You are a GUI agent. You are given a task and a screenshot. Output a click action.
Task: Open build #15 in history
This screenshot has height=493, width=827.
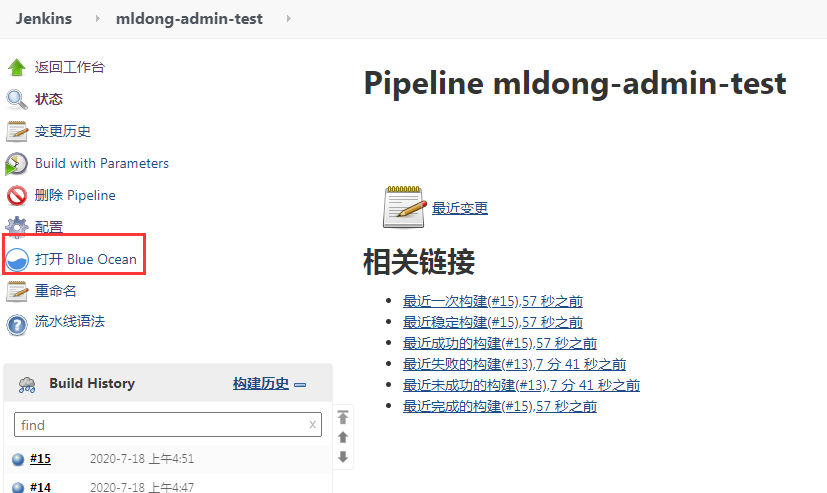pos(40,459)
